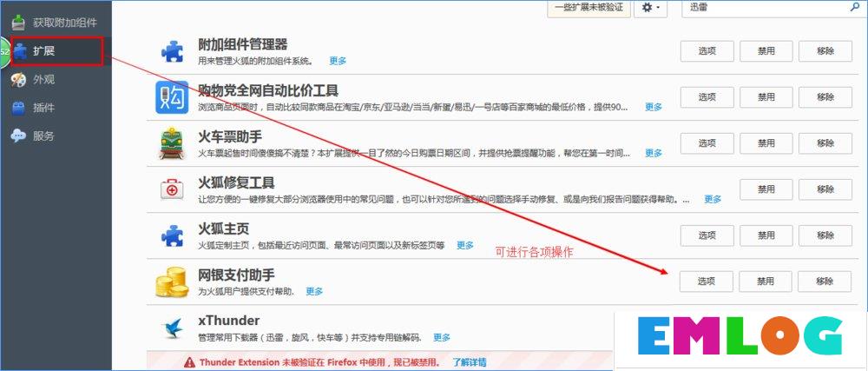Click 更多 link for 网银支付助手
Image resolution: width=868 pixels, height=371 pixels.
click(314, 291)
